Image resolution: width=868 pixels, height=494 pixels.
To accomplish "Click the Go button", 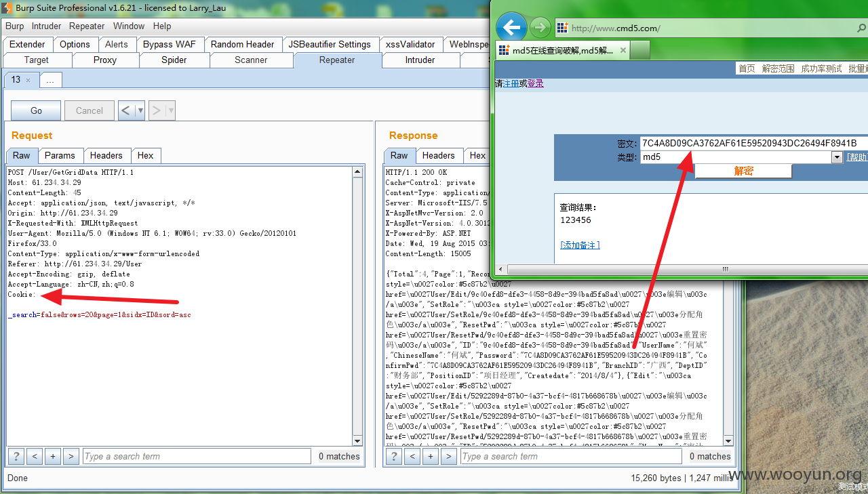I will pos(36,110).
